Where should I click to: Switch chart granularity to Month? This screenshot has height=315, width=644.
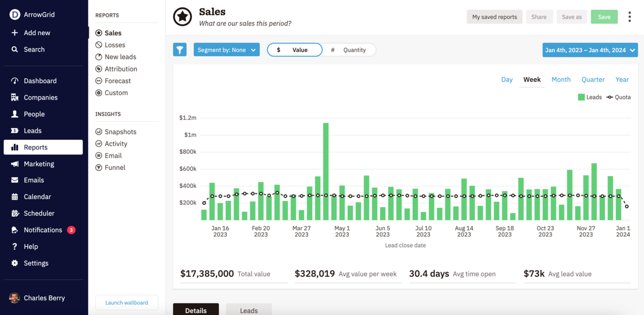pyautogui.click(x=561, y=79)
